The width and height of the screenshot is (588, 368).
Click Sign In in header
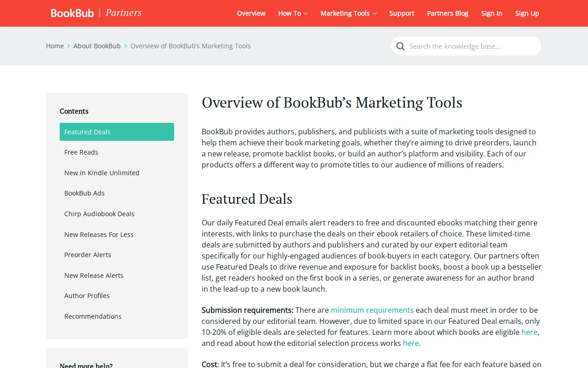click(492, 13)
